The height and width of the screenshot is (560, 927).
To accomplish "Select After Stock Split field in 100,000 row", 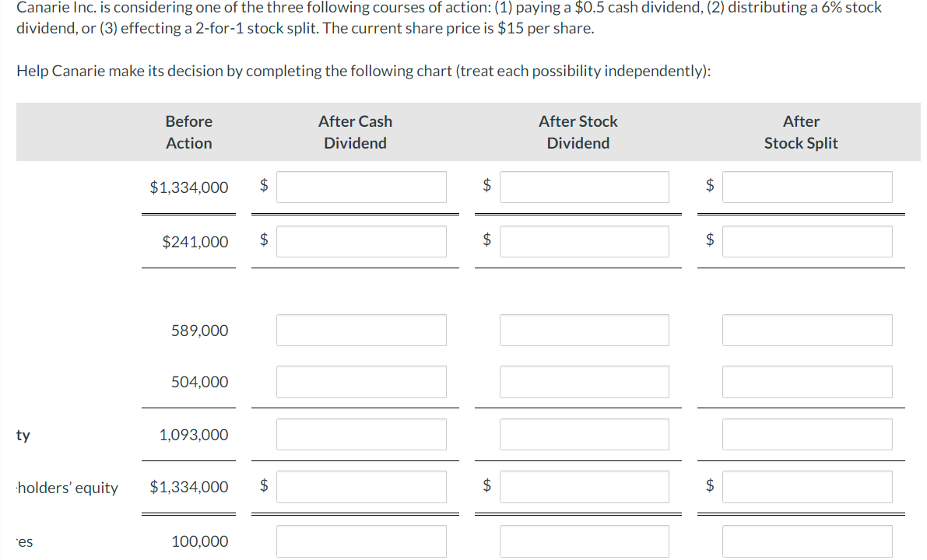I will 807,541.
